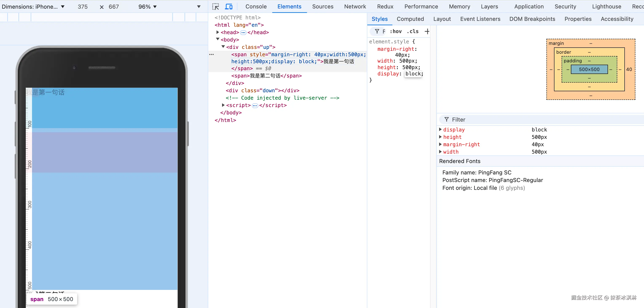Toggle the device toolbar icon
Image resolution: width=644 pixels, height=308 pixels.
pos(228,7)
